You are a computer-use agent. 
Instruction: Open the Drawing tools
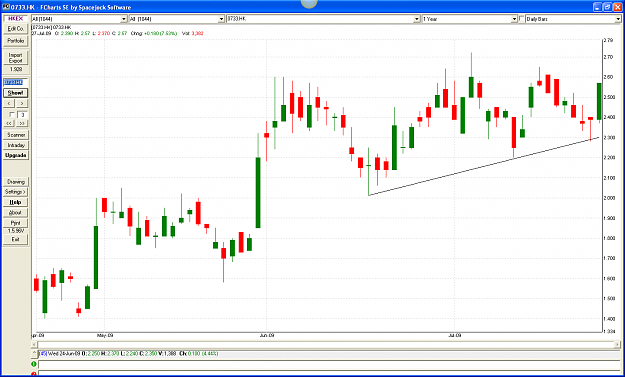[x=16, y=182]
